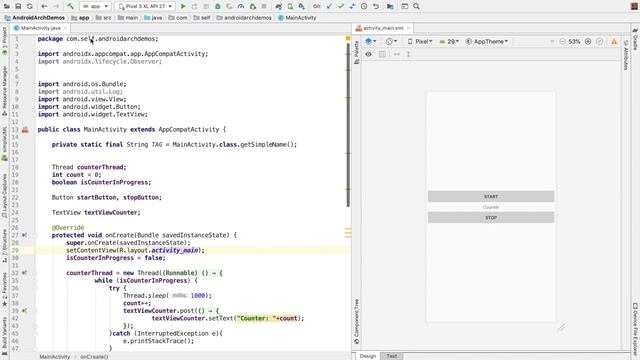Open the Build Variants tool window
The image size is (640, 360).
point(4,335)
